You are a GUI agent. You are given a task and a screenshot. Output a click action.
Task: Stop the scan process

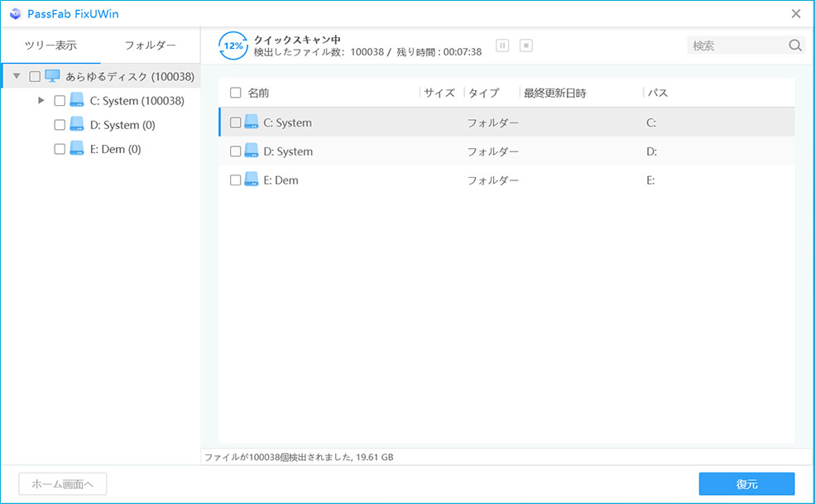point(526,46)
